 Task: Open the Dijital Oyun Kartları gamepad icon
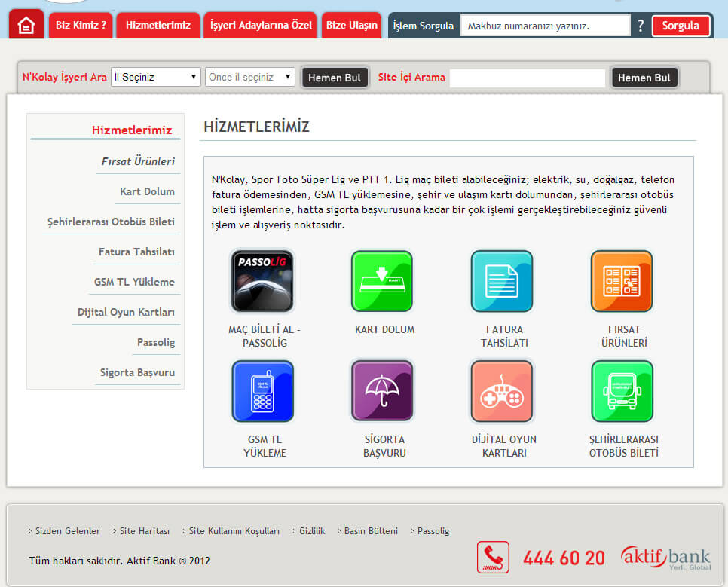[502, 391]
